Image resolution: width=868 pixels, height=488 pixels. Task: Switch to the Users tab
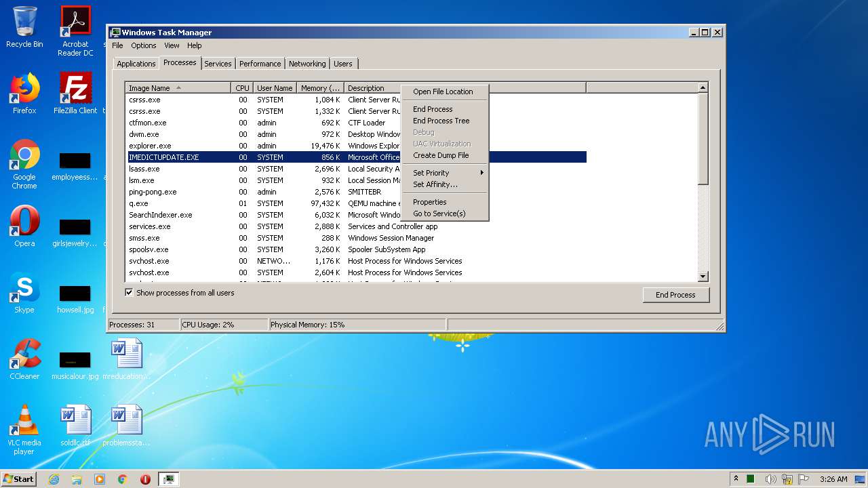coord(343,64)
